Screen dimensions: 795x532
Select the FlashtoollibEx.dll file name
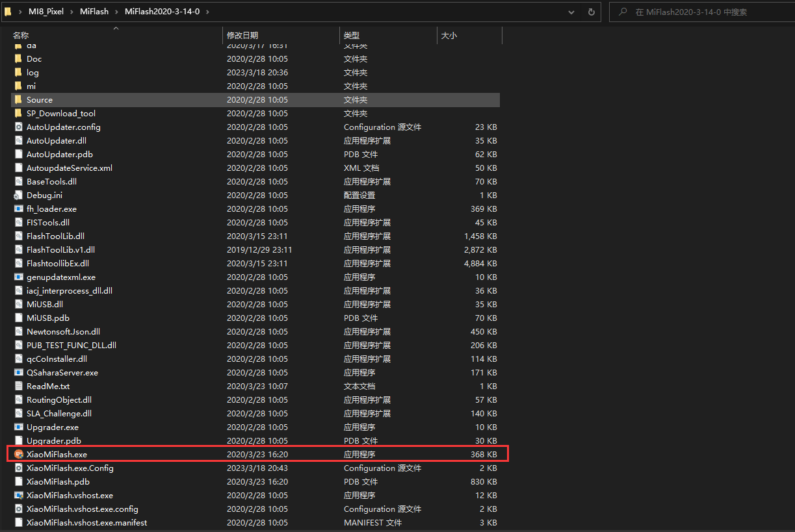point(58,263)
